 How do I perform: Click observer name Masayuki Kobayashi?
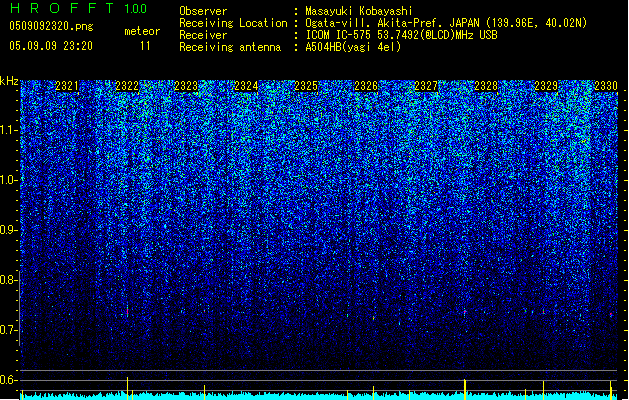[359, 11]
